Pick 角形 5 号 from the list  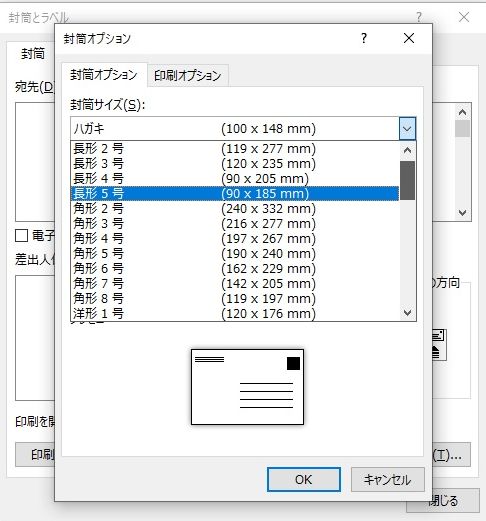(235, 254)
